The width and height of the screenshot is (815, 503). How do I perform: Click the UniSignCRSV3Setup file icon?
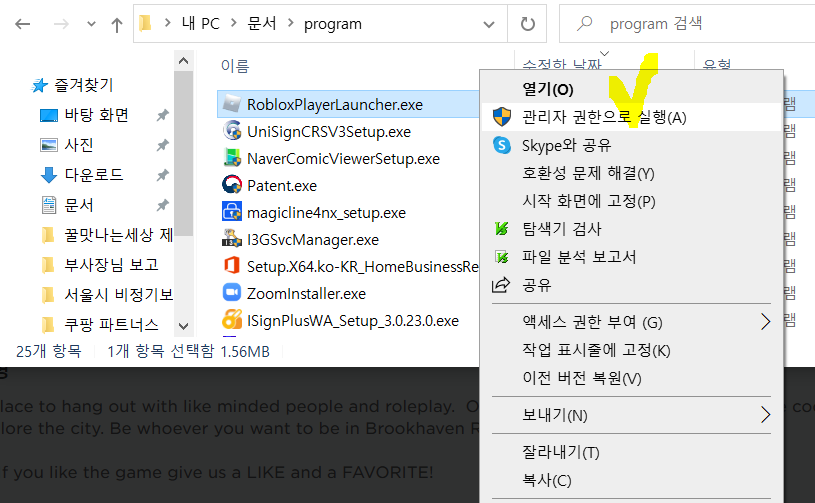point(232,130)
